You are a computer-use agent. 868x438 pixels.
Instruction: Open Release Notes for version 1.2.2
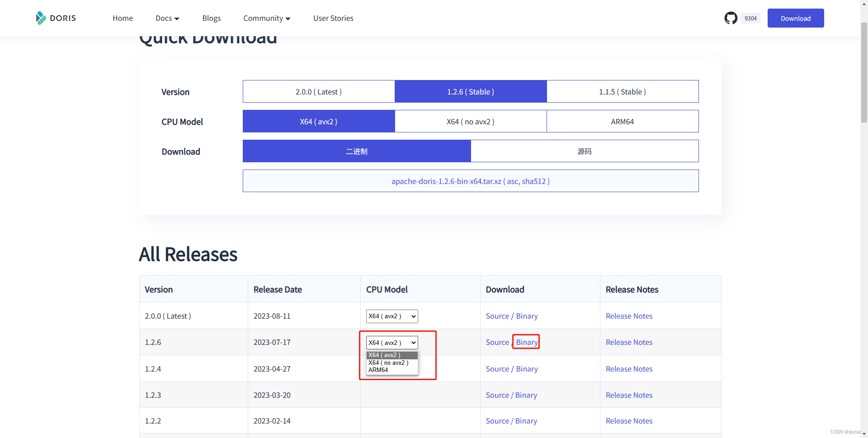click(x=629, y=421)
